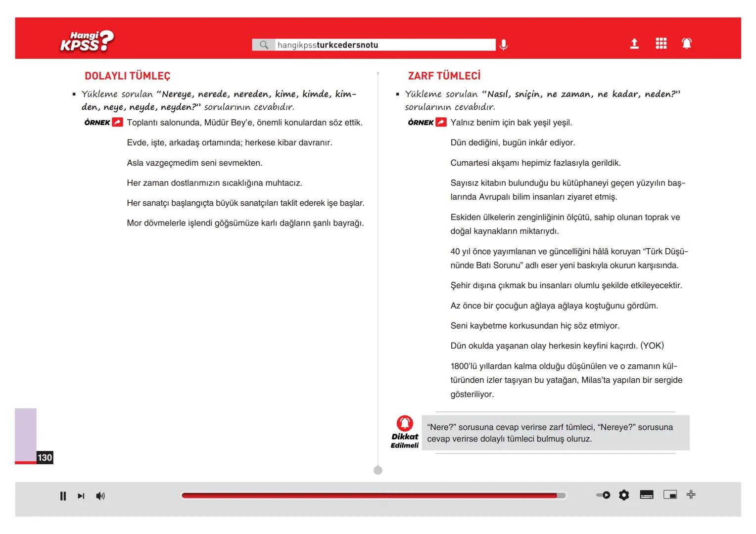Mute the volume speaker
Screen dimensions: 756x534
[100, 496]
